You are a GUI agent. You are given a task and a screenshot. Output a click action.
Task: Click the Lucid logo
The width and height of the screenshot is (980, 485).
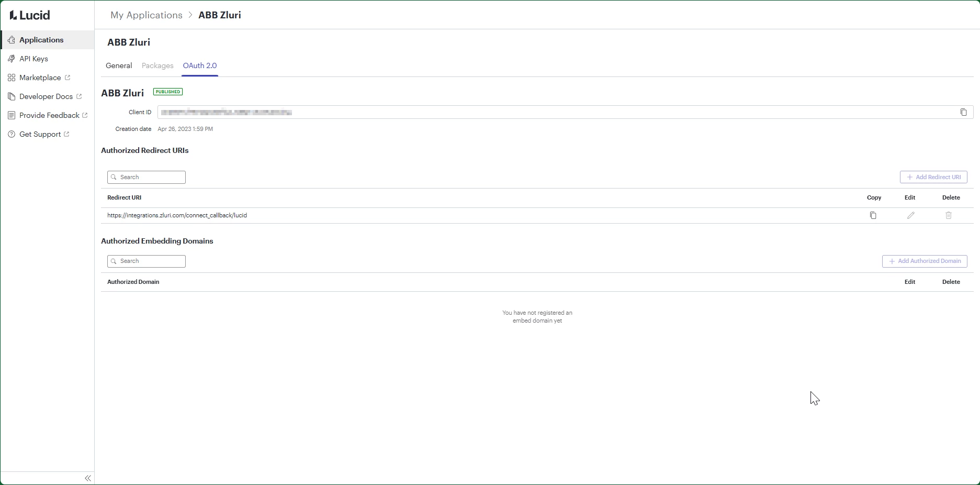pyautogui.click(x=30, y=15)
